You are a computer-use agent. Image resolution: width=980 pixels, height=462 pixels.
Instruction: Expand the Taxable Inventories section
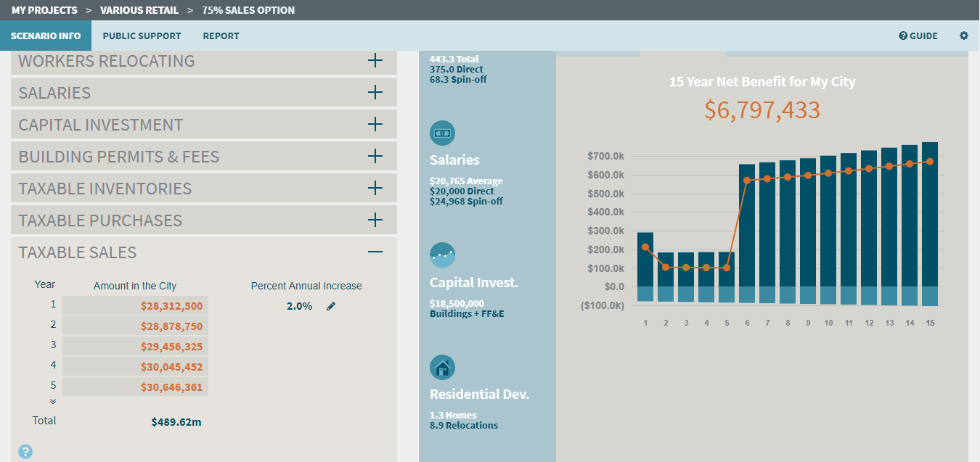click(x=375, y=189)
